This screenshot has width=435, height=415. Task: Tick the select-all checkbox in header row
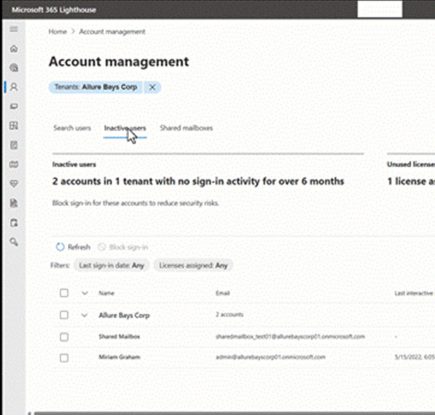64,293
